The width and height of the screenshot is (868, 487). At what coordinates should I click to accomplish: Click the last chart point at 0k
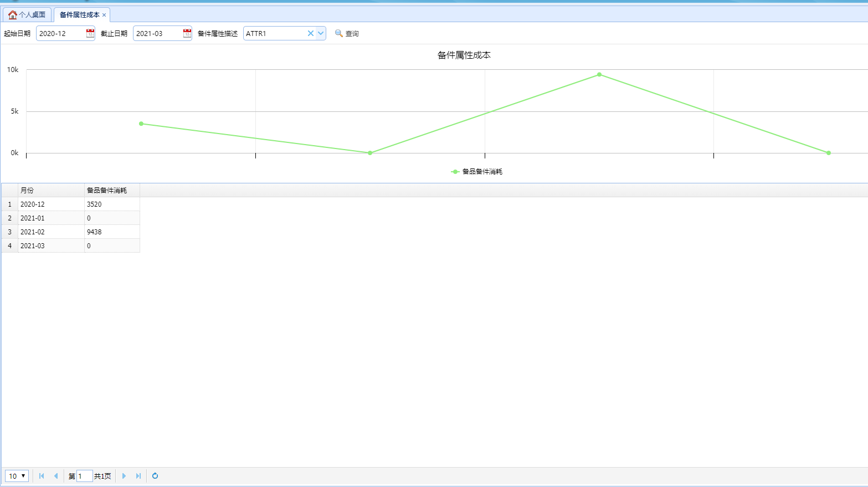point(829,153)
